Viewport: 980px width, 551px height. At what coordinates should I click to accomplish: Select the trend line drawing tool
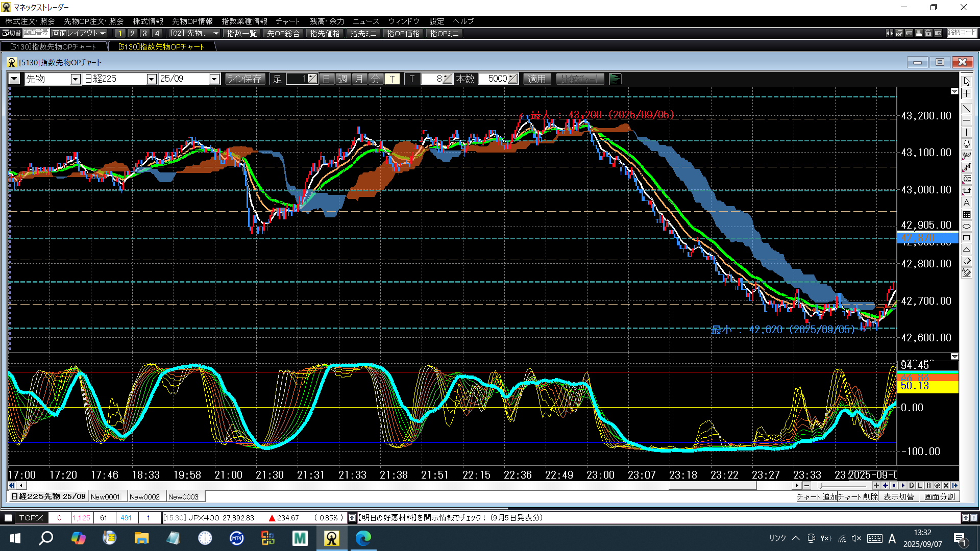coord(966,109)
